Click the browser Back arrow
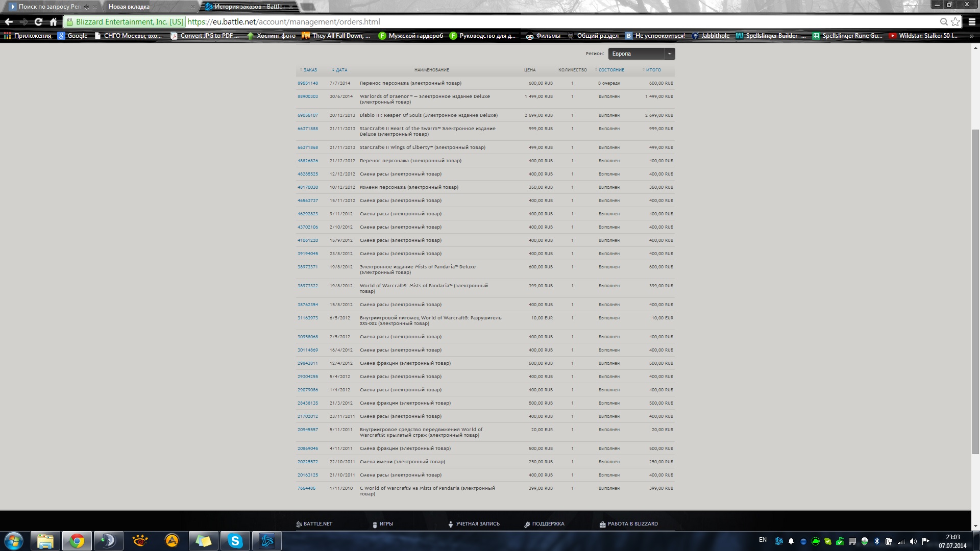The width and height of the screenshot is (980, 551). (9, 22)
